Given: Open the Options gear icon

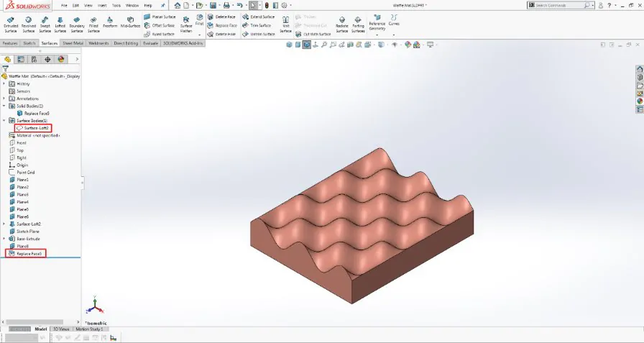Looking at the screenshot, I should 284,5.
